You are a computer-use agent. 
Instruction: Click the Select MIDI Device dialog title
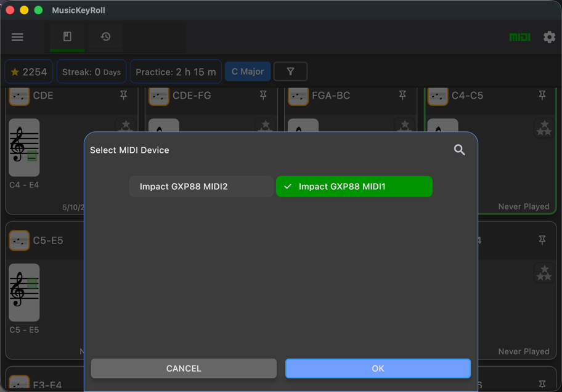[x=129, y=150]
